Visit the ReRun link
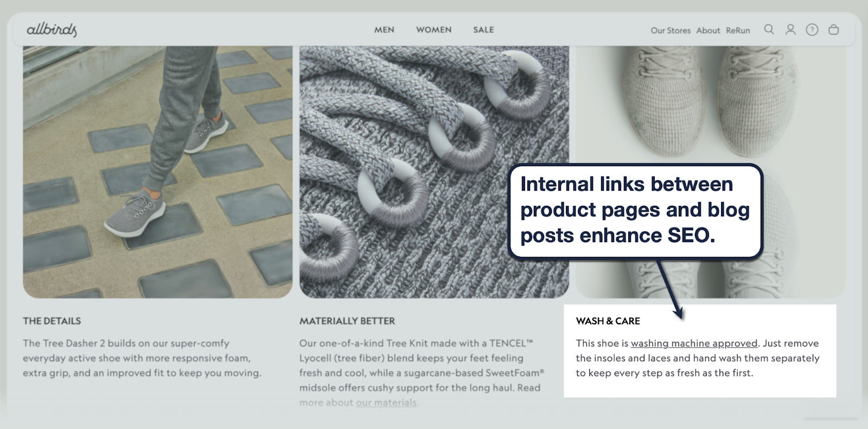The height and width of the screenshot is (429, 868). tap(738, 30)
